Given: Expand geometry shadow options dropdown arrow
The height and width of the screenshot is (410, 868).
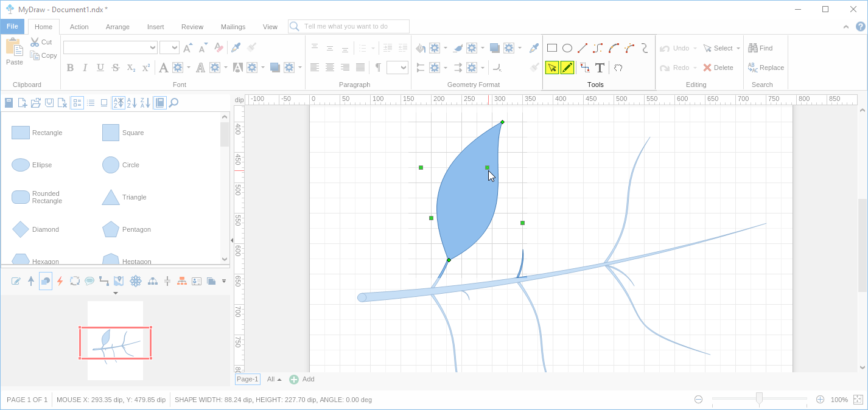Looking at the screenshot, I should point(520,48).
